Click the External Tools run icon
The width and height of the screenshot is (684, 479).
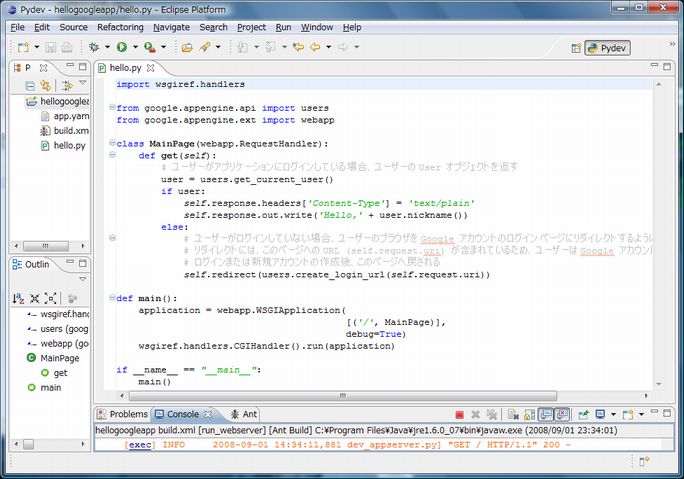(148, 47)
